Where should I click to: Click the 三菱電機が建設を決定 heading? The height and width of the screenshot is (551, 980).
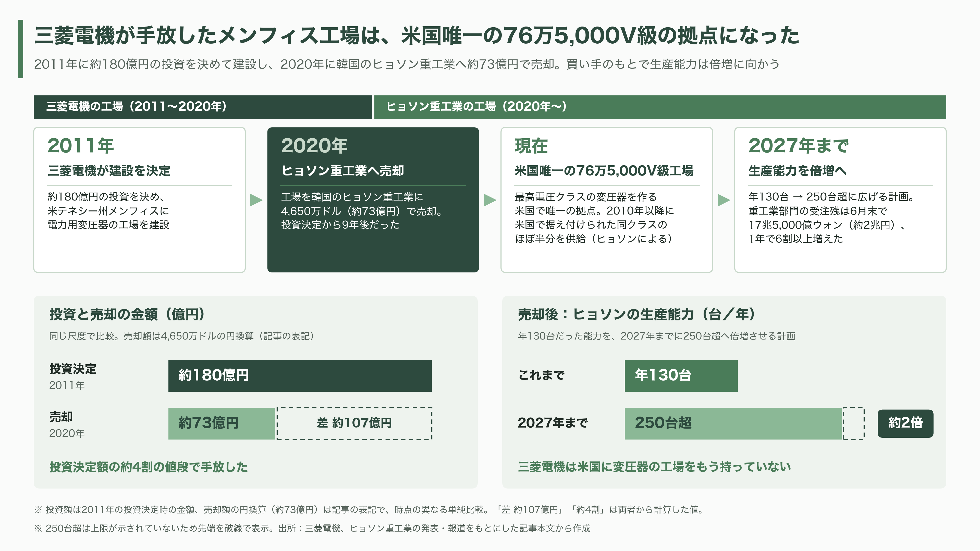[x=109, y=171]
